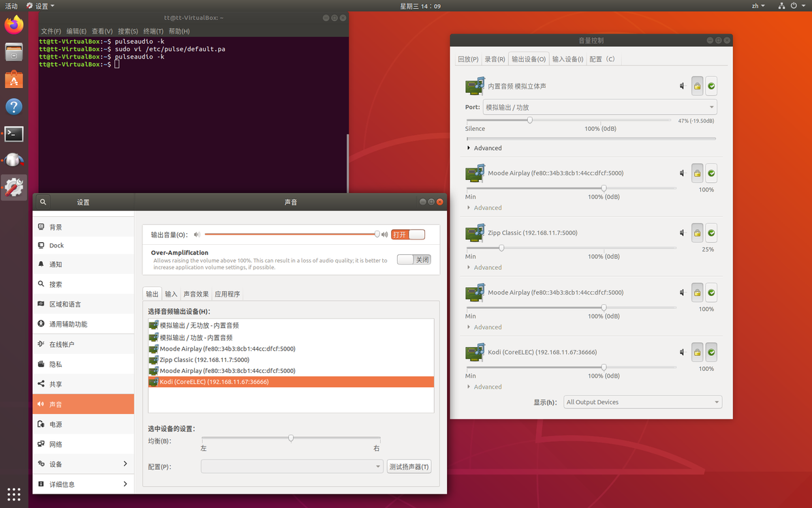The height and width of the screenshot is (508, 812).
Task: Set 内置音频 模拟立体声 as fallback
Action: [711, 86]
